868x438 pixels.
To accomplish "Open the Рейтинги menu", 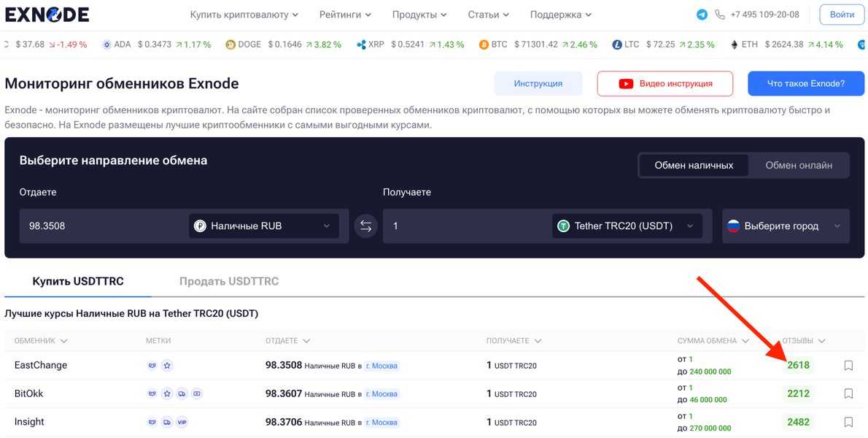I will point(346,15).
